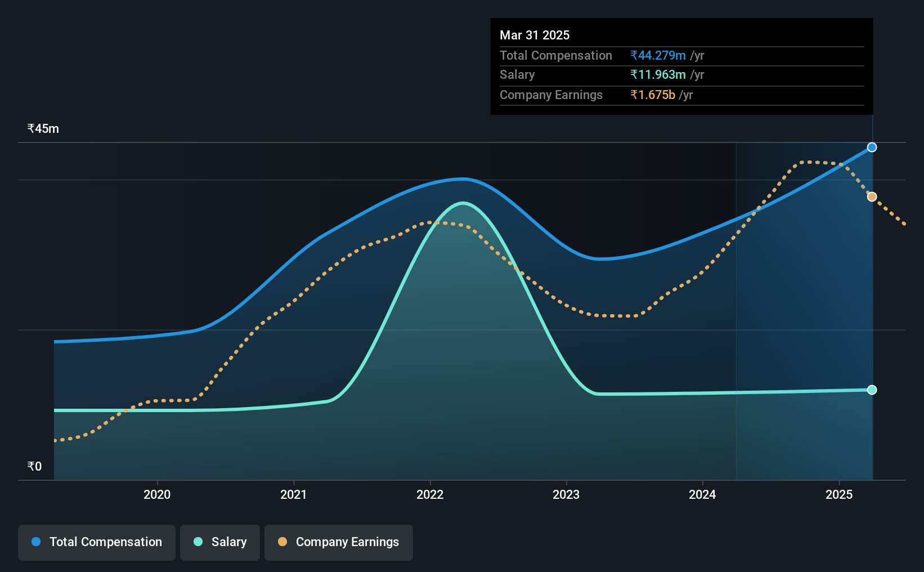Click the orange Company Earnings data point
This screenshot has height=572, width=924.
(x=872, y=196)
